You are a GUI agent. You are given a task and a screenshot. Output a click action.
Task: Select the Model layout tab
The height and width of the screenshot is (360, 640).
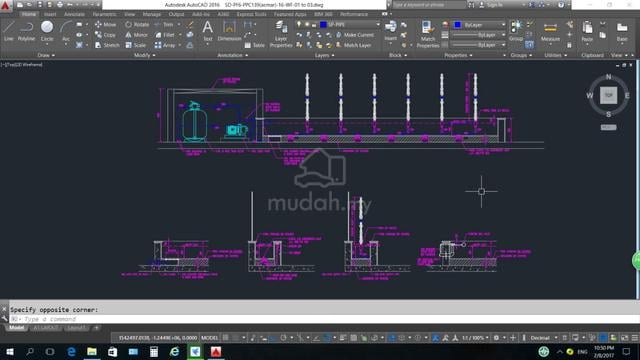click(16, 328)
